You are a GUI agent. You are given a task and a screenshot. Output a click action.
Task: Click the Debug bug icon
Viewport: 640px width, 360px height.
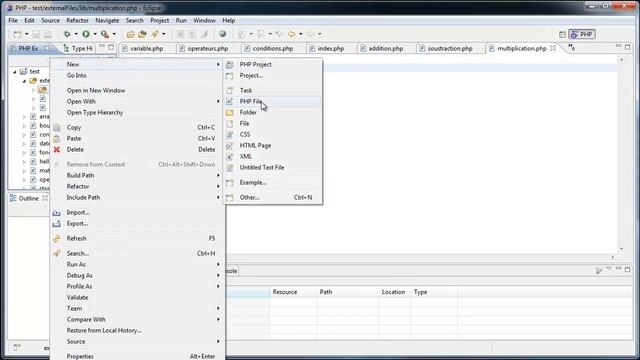click(67, 34)
